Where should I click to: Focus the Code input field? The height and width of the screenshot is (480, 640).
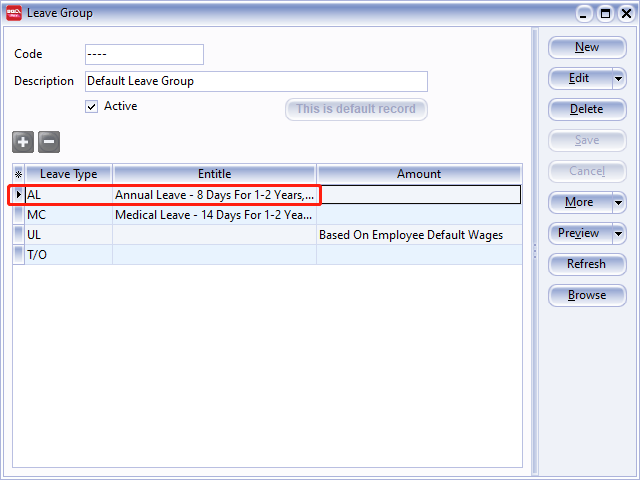coord(143,54)
